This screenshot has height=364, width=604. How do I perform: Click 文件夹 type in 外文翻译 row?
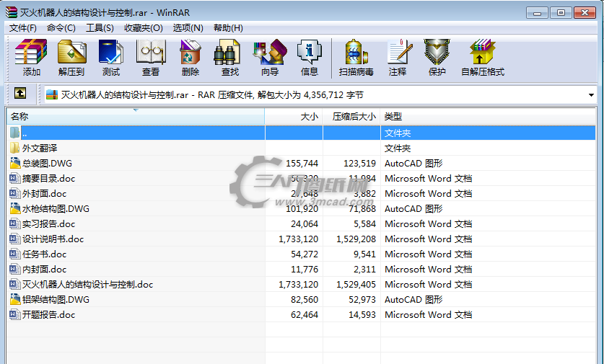(398, 148)
